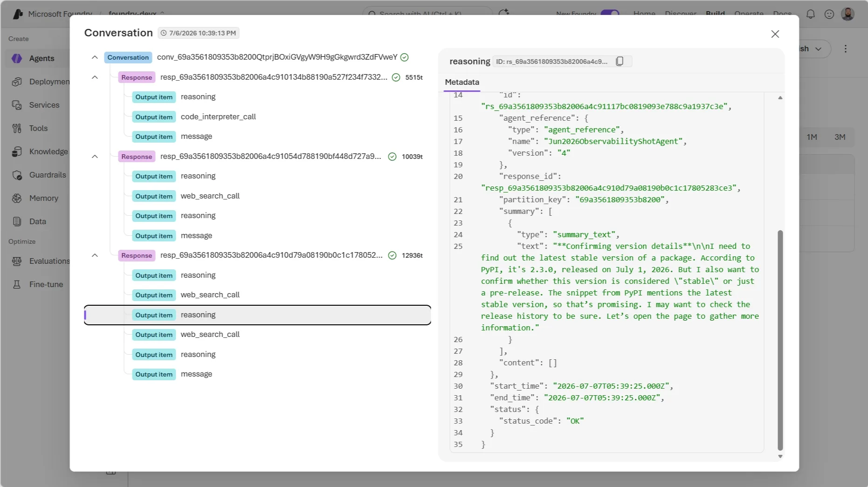This screenshot has height=487, width=868.
Task: Collapse the Conversation root node
Action: pos(95,57)
